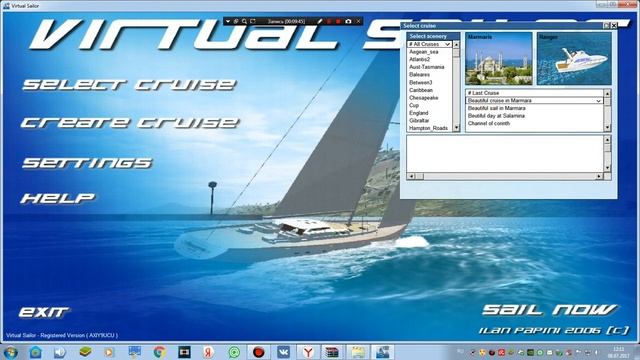Click the speaker icon in the taskbar
640x360 pixels.
(x=60, y=352)
